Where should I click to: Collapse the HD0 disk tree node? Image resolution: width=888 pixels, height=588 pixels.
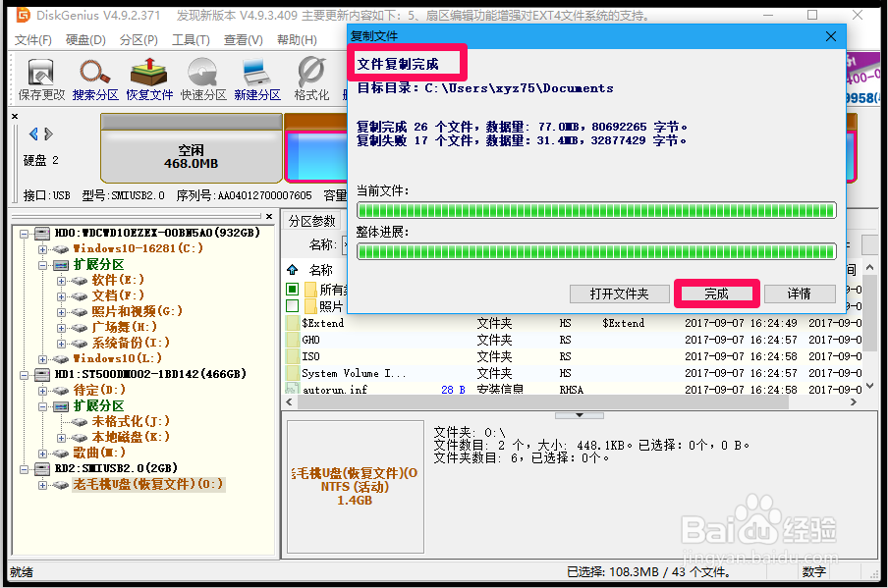pos(24,234)
